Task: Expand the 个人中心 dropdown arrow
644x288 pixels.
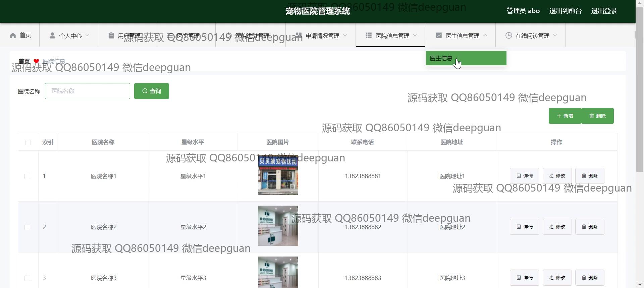Action: coord(88,35)
